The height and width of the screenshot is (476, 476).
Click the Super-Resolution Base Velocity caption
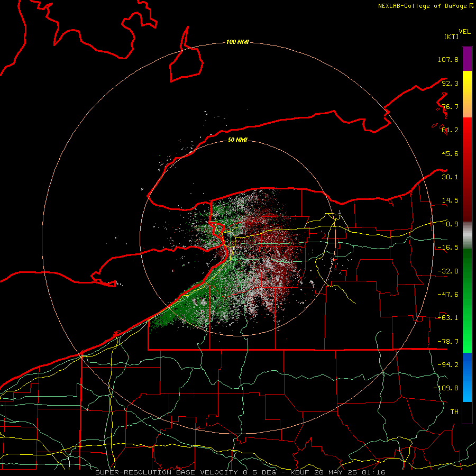click(240, 472)
